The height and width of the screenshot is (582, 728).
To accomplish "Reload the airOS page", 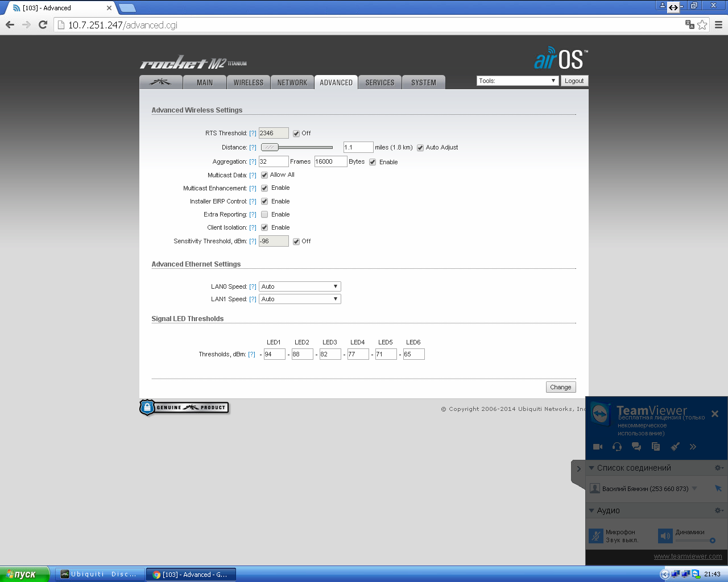I will pos(43,24).
